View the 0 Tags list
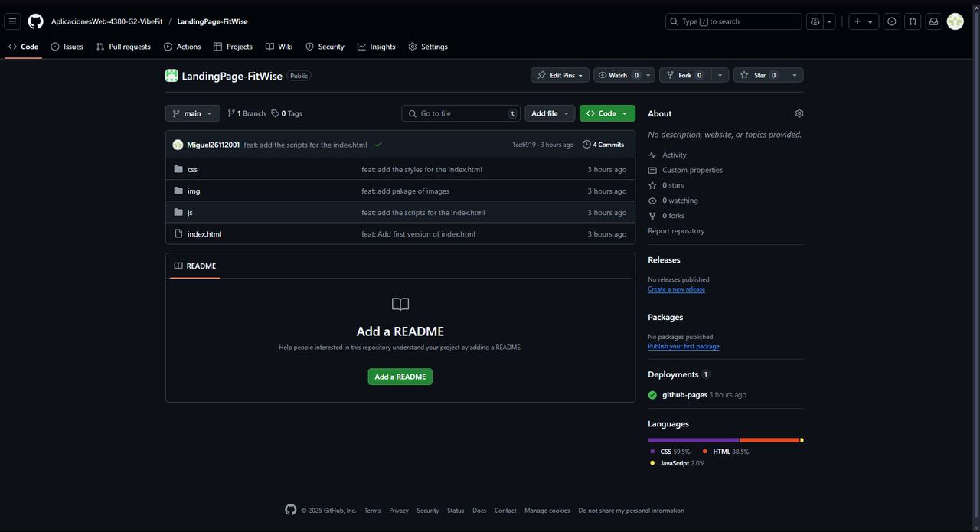980x532 pixels. (287, 113)
